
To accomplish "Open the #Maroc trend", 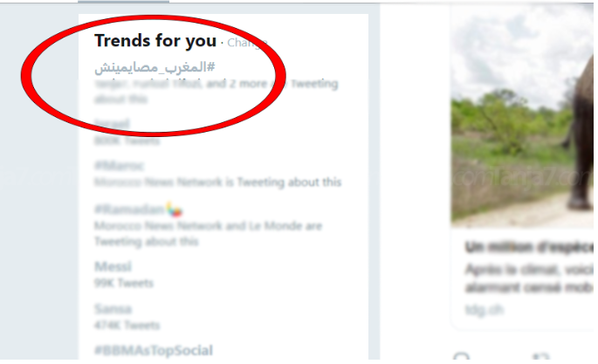I will pos(120,166).
